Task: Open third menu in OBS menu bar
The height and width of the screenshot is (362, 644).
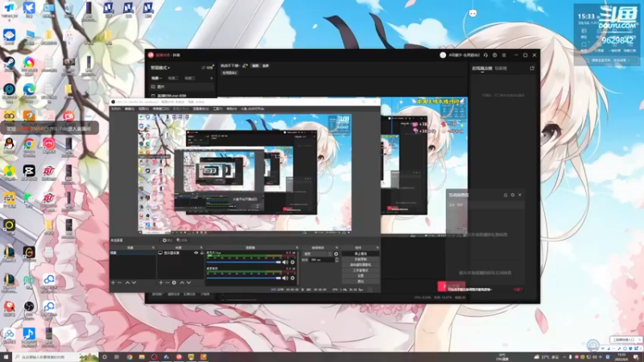Action: coord(143,109)
